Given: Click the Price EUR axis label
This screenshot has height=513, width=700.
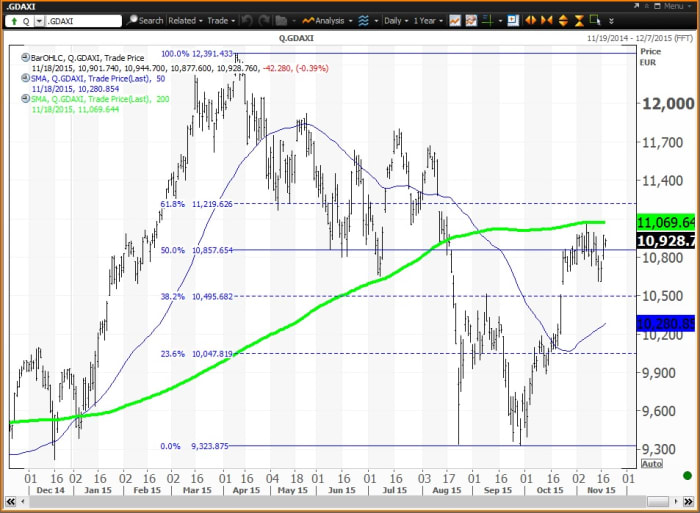Looking at the screenshot, I should tap(650, 57).
